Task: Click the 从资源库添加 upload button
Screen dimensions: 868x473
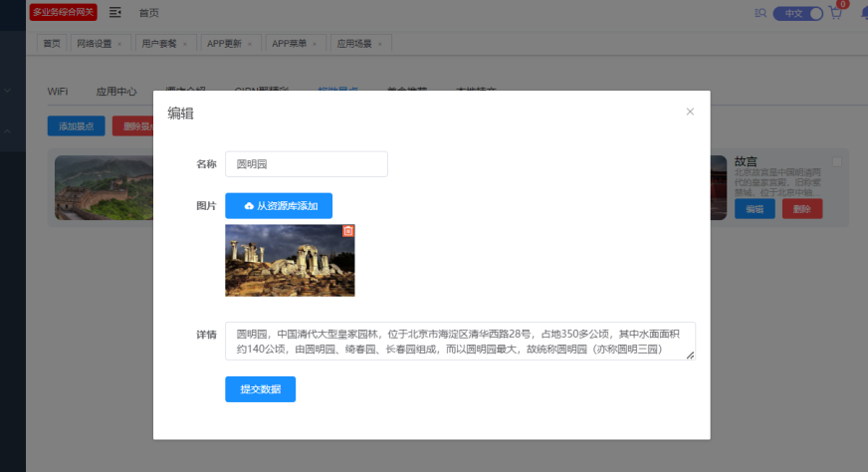Action: [x=279, y=206]
